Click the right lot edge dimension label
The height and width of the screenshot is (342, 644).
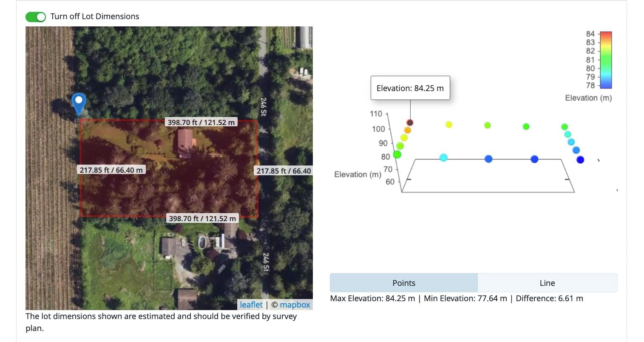tap(284, 171)
